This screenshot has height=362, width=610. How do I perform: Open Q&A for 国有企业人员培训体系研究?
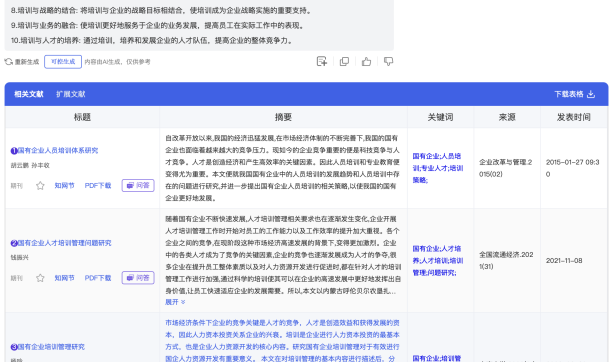pos(138,185)
